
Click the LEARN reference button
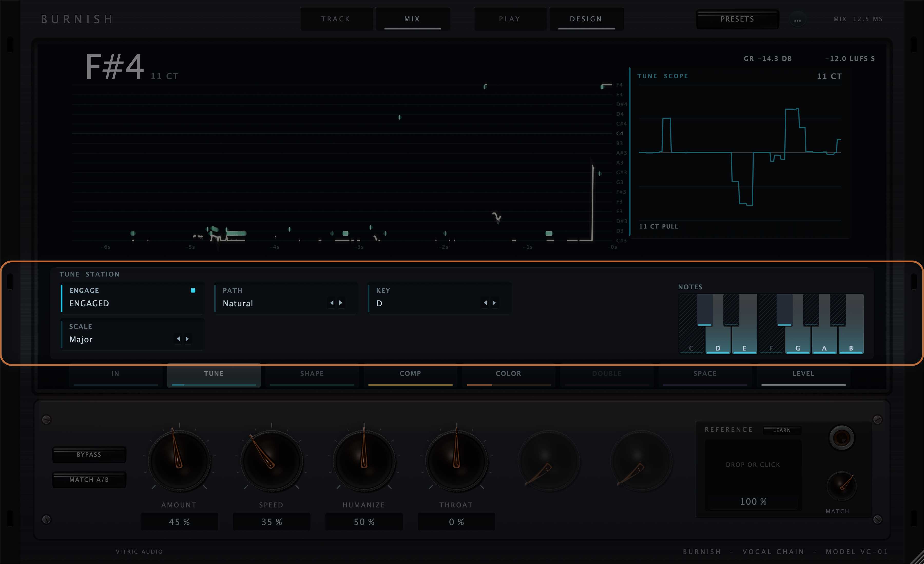pyautogui.click(x=782, y=430)
